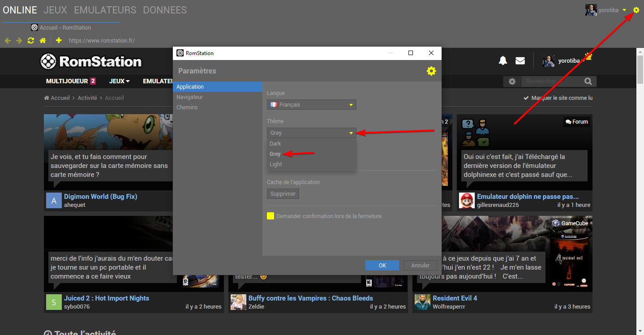Toggle Demander confirmation lors de la fermeture
Image resolution: width=644 pixels, height=335 pixels.
[x=270, y=216]
